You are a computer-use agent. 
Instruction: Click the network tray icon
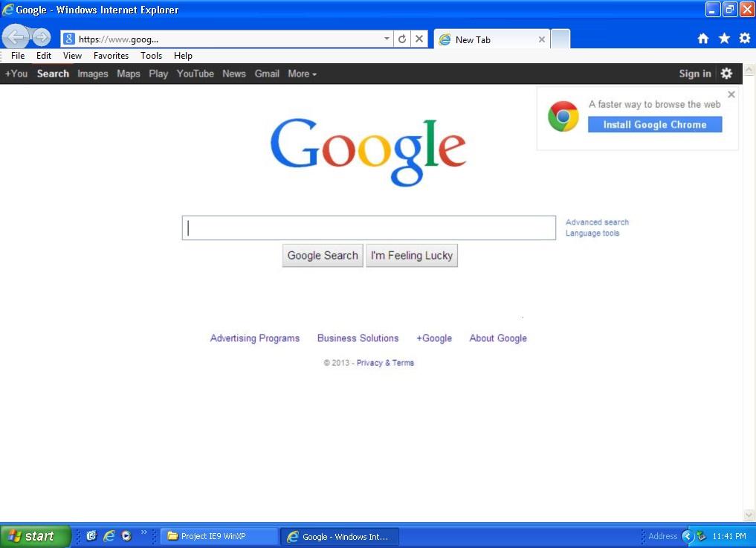[702, 536]
